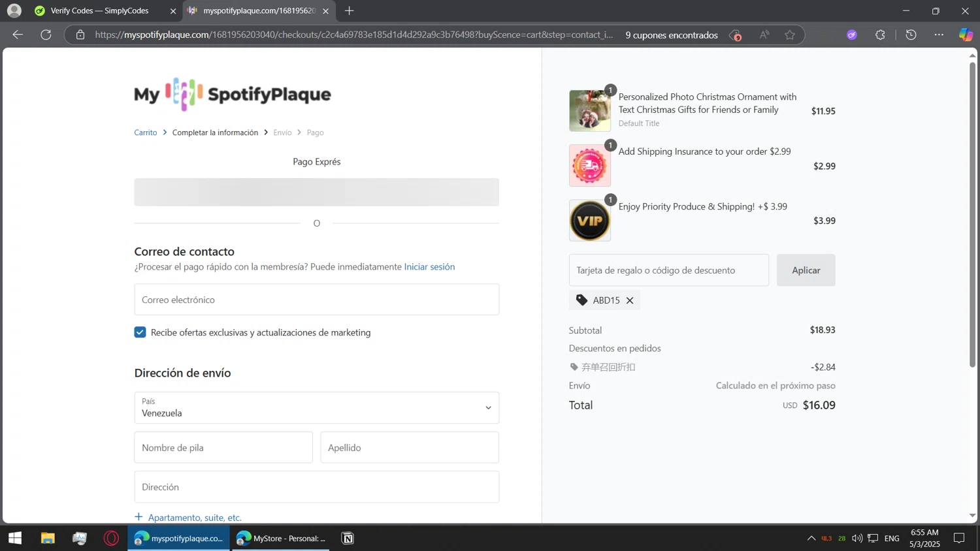
Task: Open the taskbar clock 6:55 AM
Action: pos(924,538)
